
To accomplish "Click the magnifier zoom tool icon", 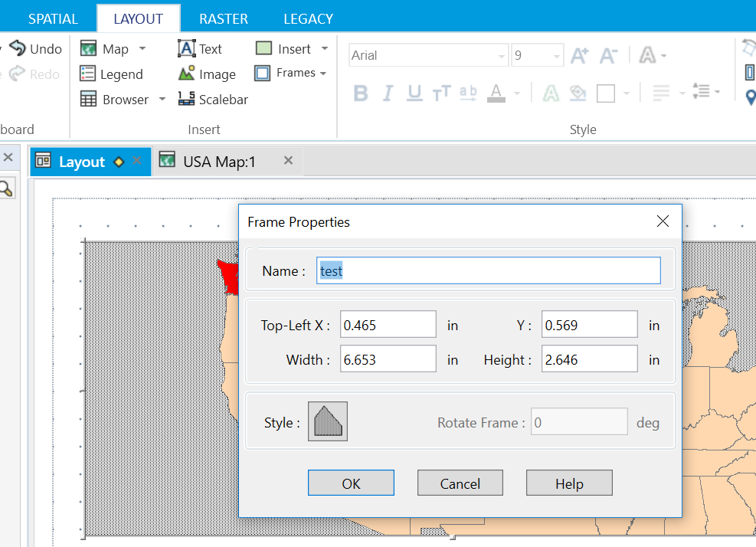I will pyautogui.click(x=6, y=188).
